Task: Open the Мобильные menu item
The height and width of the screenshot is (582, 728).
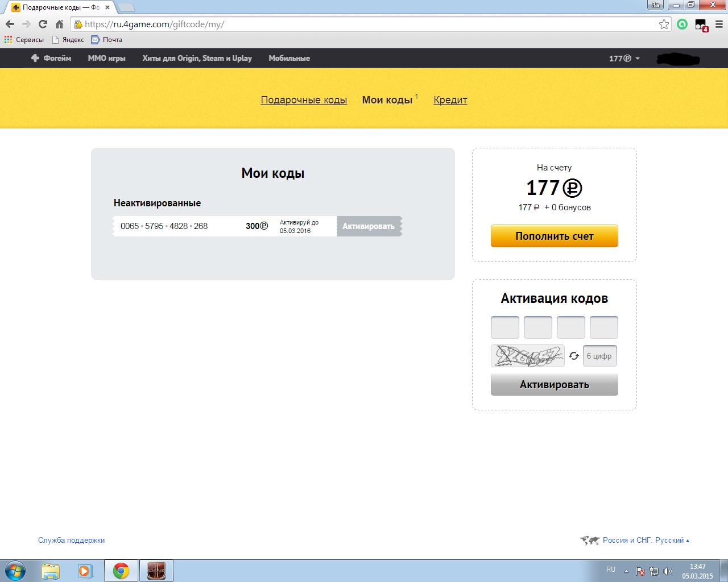Action: coord(289,58)
